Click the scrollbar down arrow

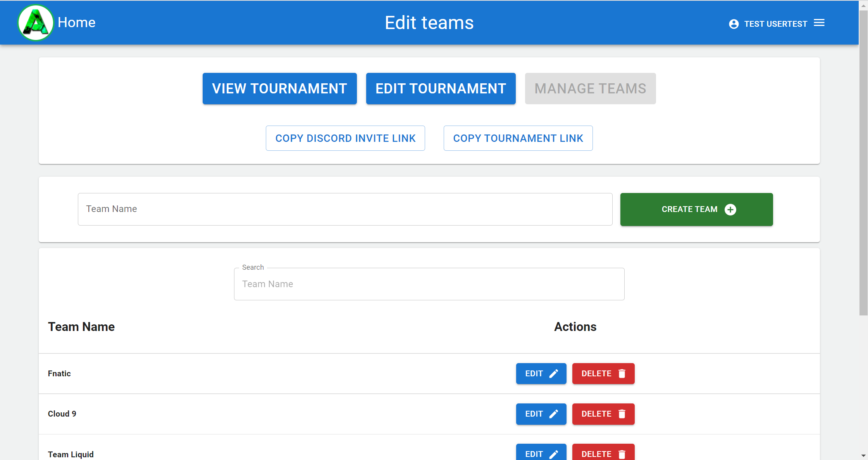click(x=863, y=456)
